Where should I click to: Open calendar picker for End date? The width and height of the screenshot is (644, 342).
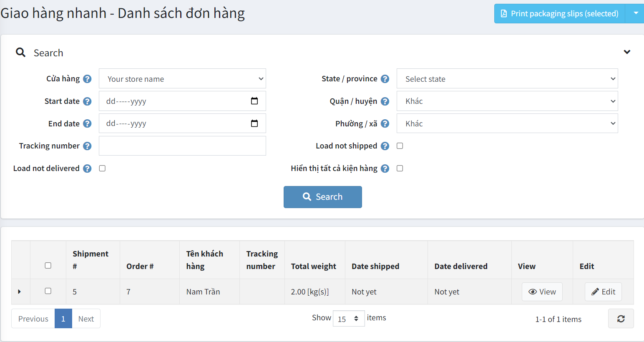click(254, 123)
